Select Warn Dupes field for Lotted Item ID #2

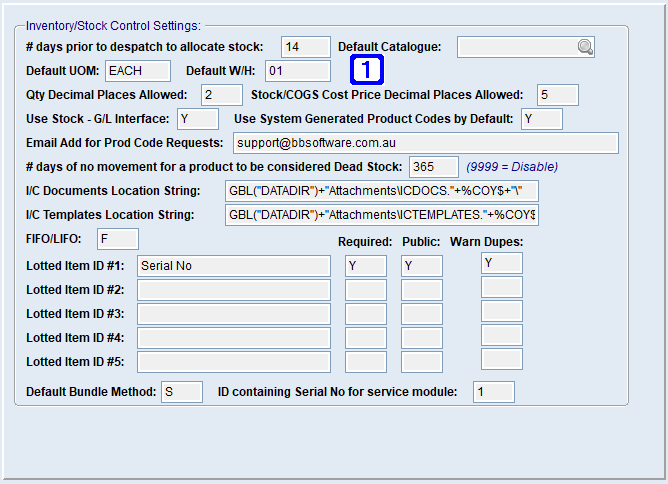[502, 287]
